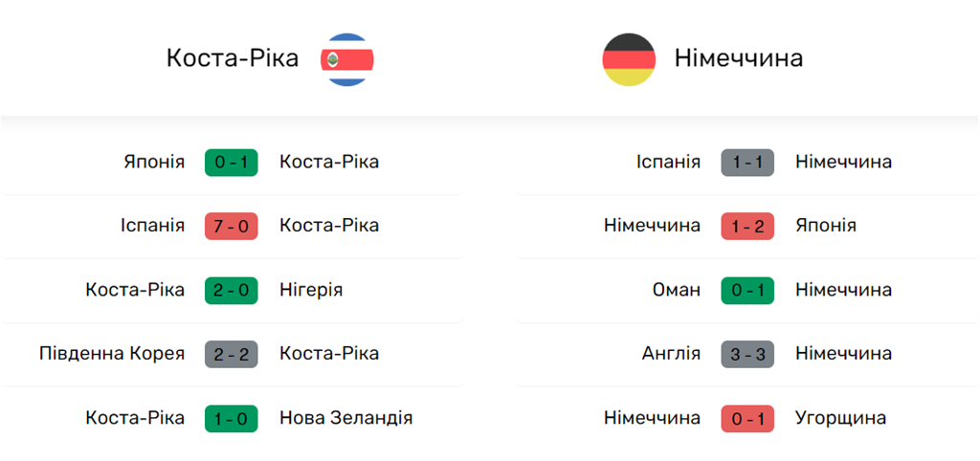Open the Нова Зеландія team link
Viewport: 980px width, 461px height.
(x=345, y=418)
